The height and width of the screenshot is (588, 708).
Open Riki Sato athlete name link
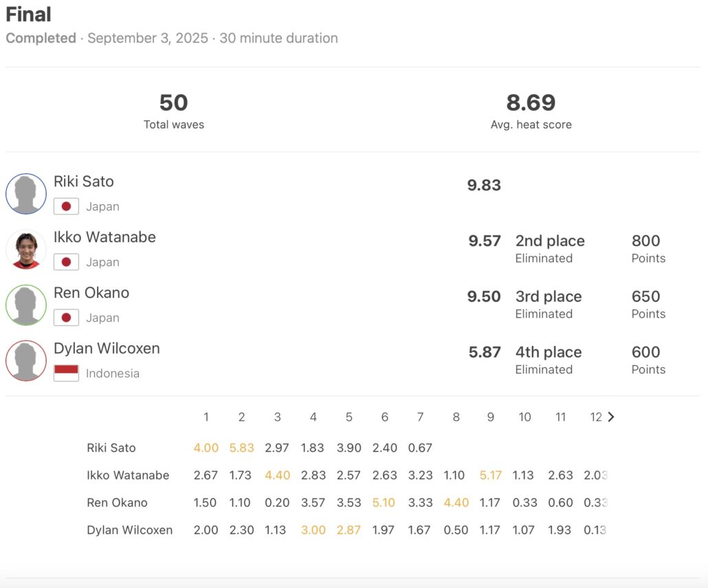tap(84, 182)
